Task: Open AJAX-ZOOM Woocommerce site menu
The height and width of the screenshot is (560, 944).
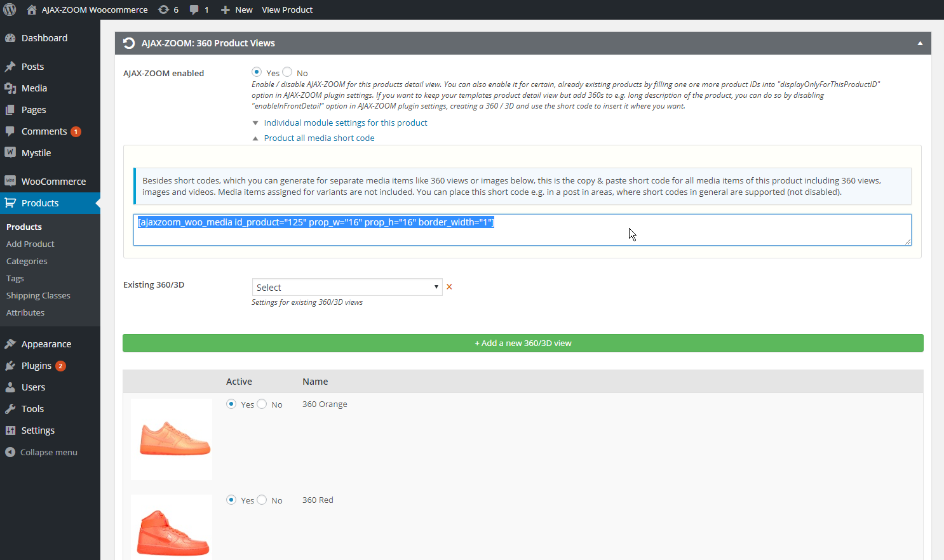Action: [x=88, y=10]
